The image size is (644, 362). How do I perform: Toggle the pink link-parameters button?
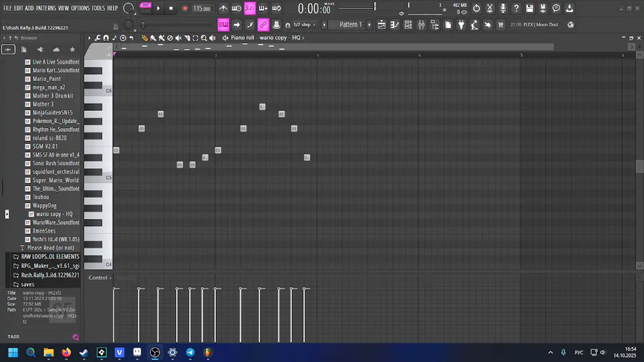point(263,24)
